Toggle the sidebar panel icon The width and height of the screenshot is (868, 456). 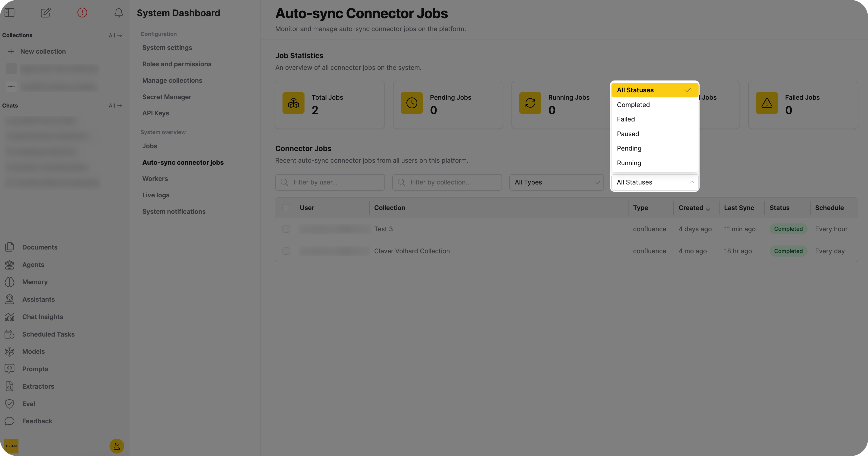[x=9, y=13]
